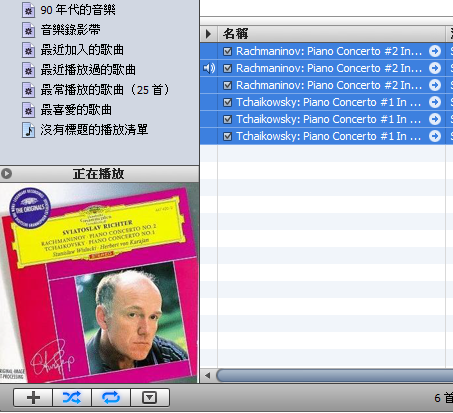Click store arrow on first Rachmaninov track
Viewport: 453px width, 413px height.
pos(435,51)
